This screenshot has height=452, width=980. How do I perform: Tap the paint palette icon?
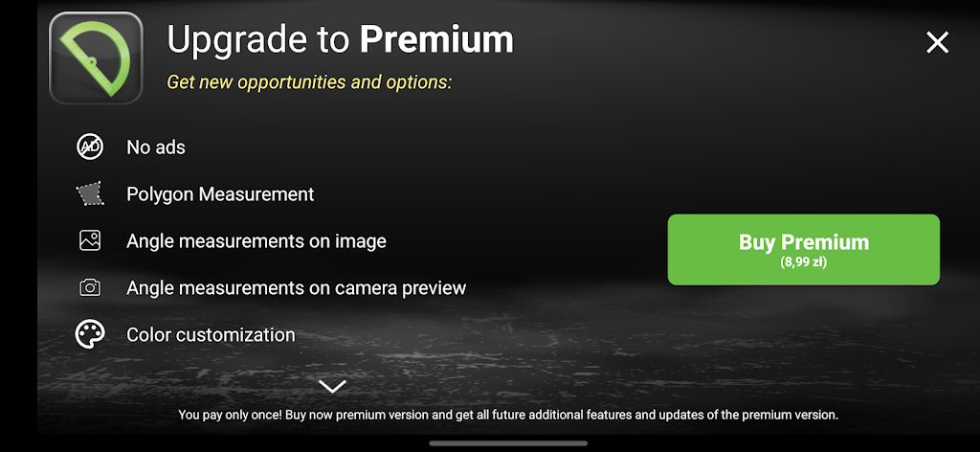(x=90, y=334)
